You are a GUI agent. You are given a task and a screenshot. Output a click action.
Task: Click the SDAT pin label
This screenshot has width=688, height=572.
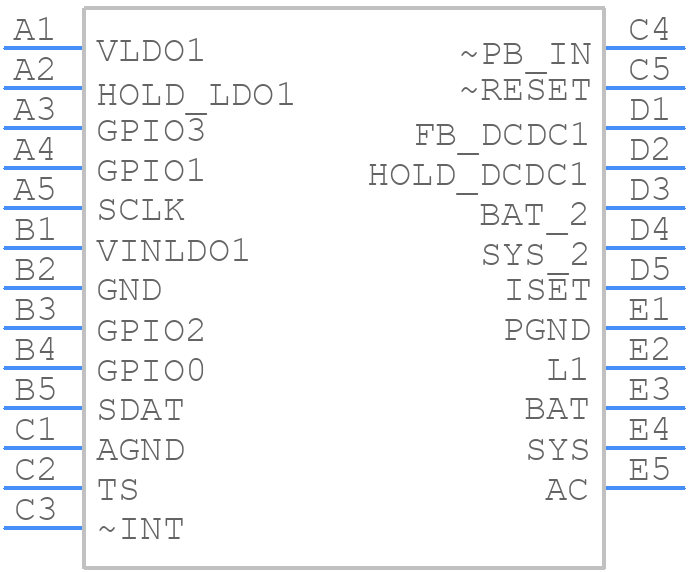(141, 410)
